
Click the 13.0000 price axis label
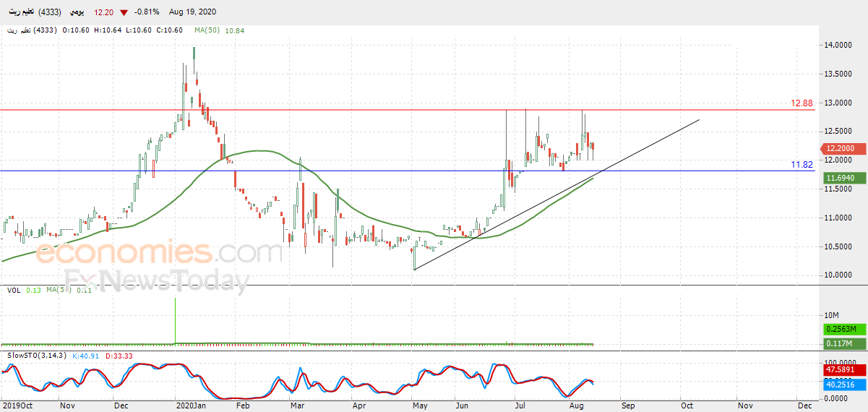[839, 103]
